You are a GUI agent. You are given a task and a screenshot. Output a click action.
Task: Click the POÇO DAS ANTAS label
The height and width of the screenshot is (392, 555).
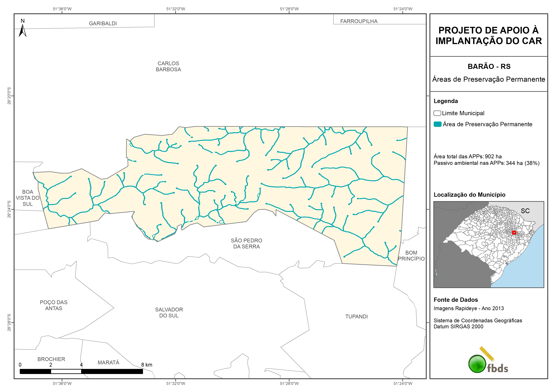(x=54, y=305)
